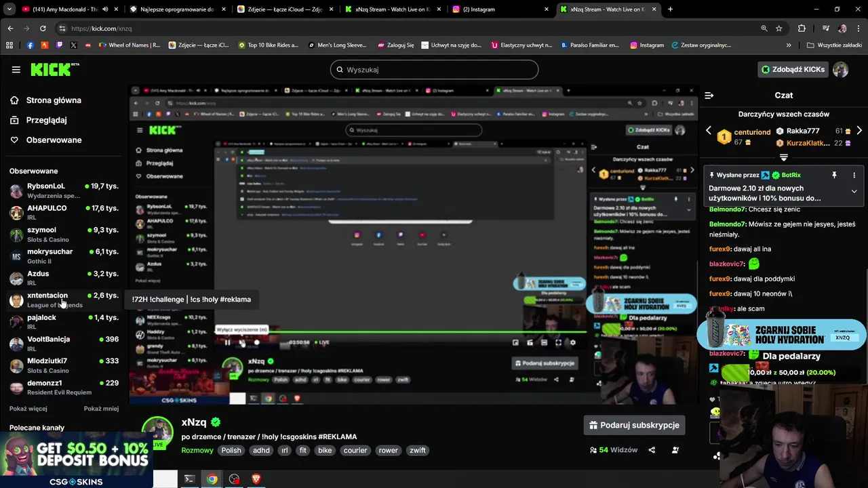Viewport: 868px width, 488px height.
Task: Open the Men's Long Sleeve bookmark
Action: pos(336,45)
